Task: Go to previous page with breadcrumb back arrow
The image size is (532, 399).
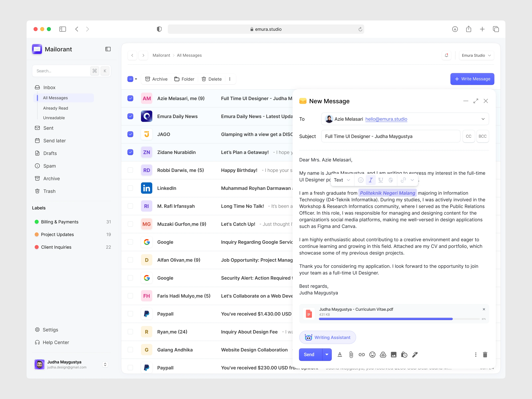Action: pos(132,55)
